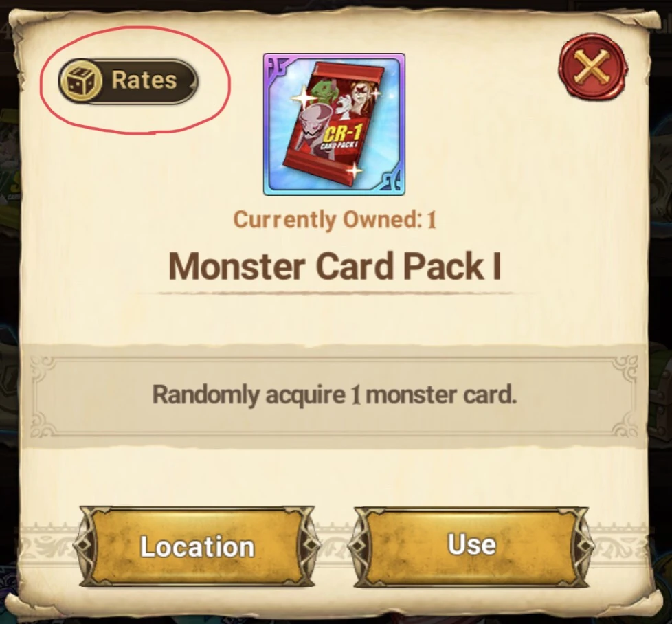Screen dimensions: 672x624
Task: Click the CR-1 label on the pack art
Action: [339, 133]
